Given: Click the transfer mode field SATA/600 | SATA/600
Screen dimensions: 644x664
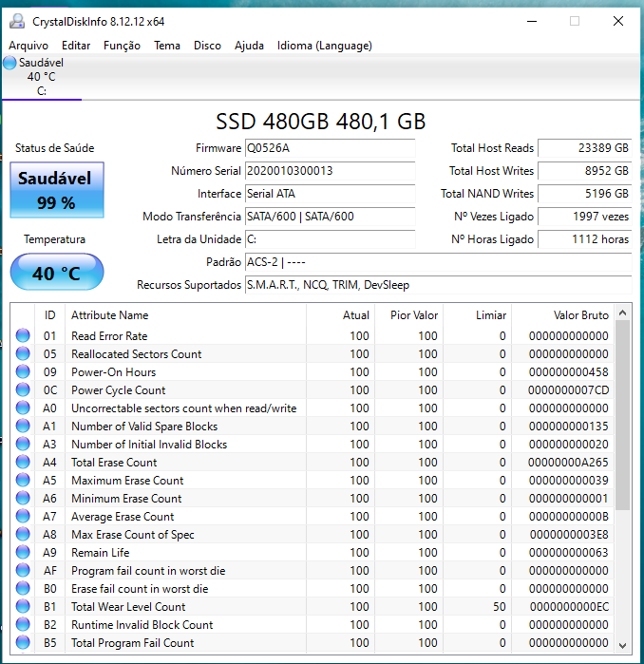Looking at the screenshot, I should (x=330, y=217).
